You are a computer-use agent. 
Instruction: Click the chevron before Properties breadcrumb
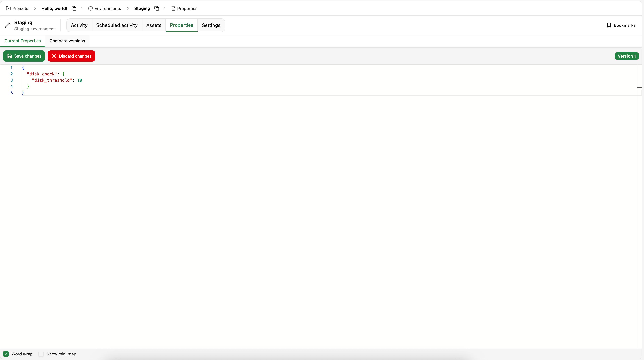click(x=164, y=9)
